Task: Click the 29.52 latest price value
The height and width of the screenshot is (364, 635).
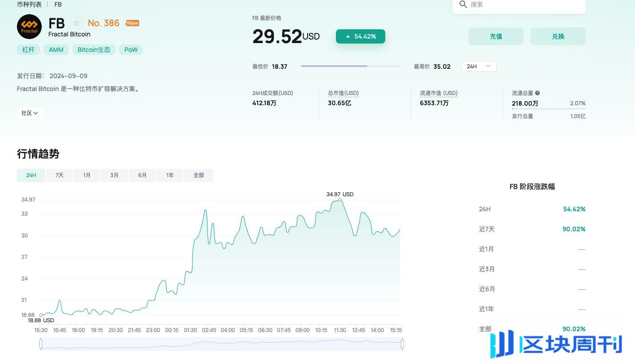Action: pyautogui.click(x=277, y=36)
